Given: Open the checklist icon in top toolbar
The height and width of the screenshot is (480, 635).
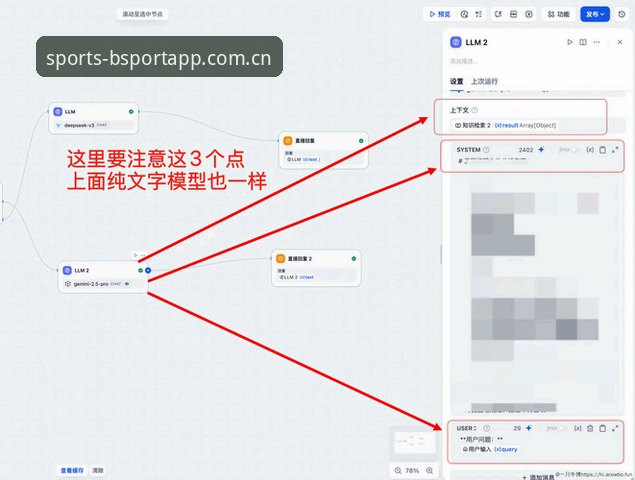Looking at the screenshot, I should click(479, 14).
